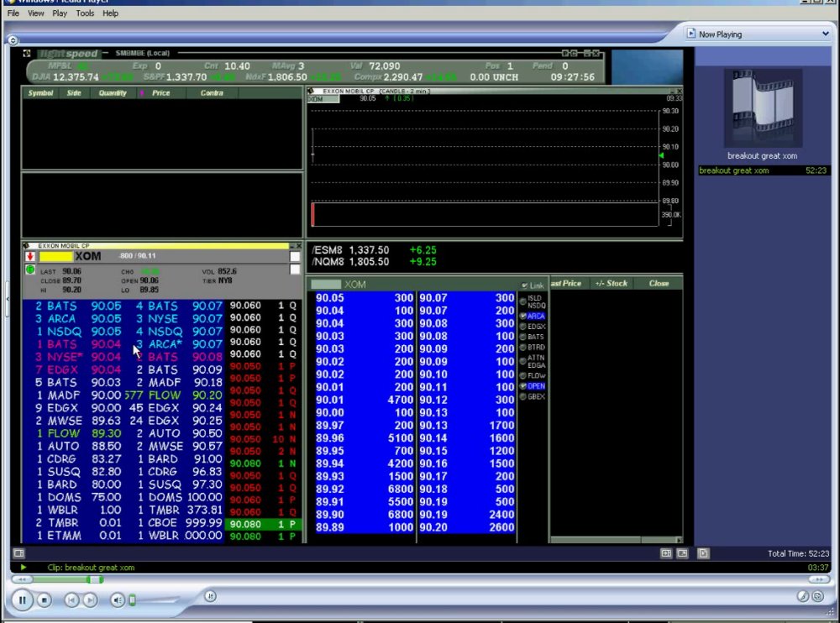
Task: Open the File menu
Action: 13,13
